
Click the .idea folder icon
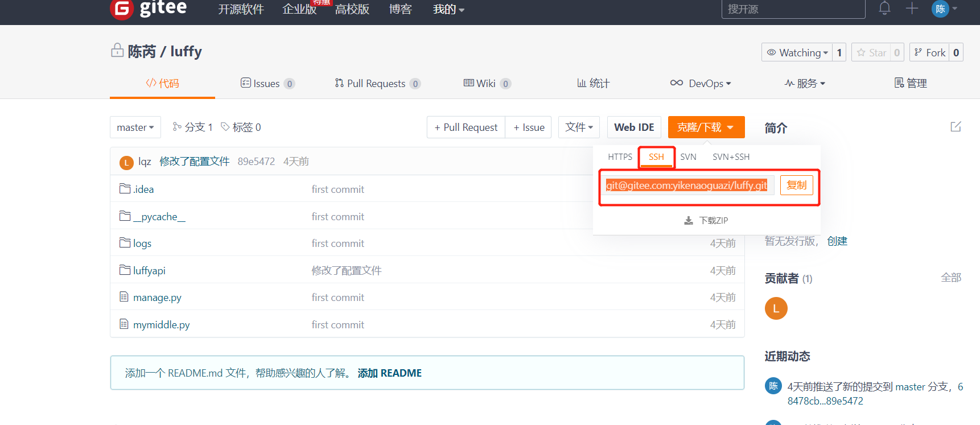(125, 188)
